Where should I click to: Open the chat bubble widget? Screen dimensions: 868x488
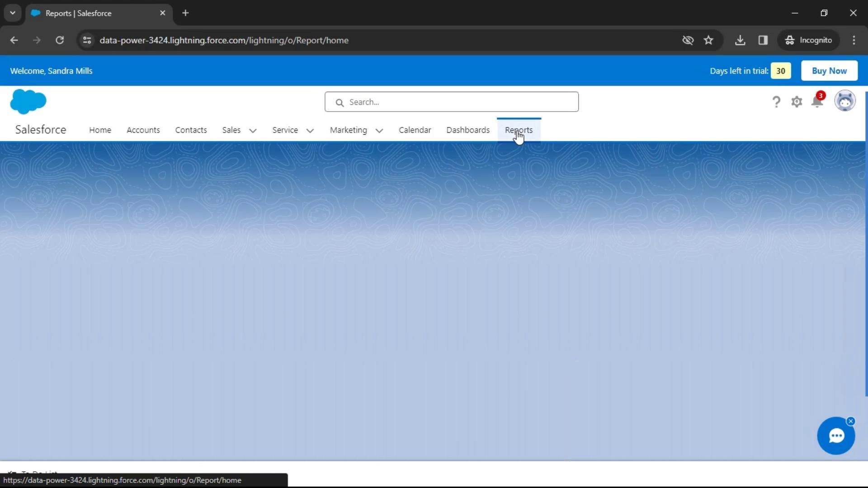[835, 436]
